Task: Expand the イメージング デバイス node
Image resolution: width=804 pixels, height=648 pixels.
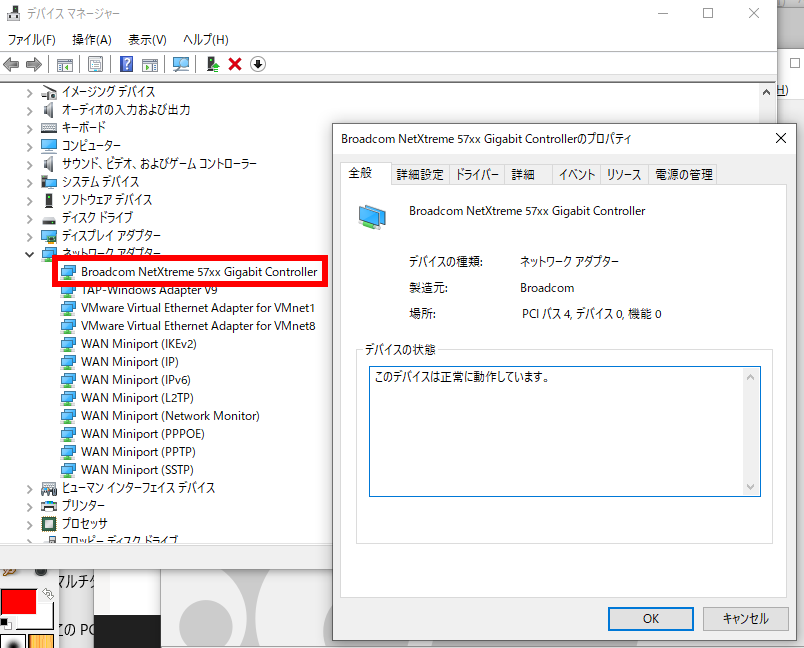Action: coord(30,93)
